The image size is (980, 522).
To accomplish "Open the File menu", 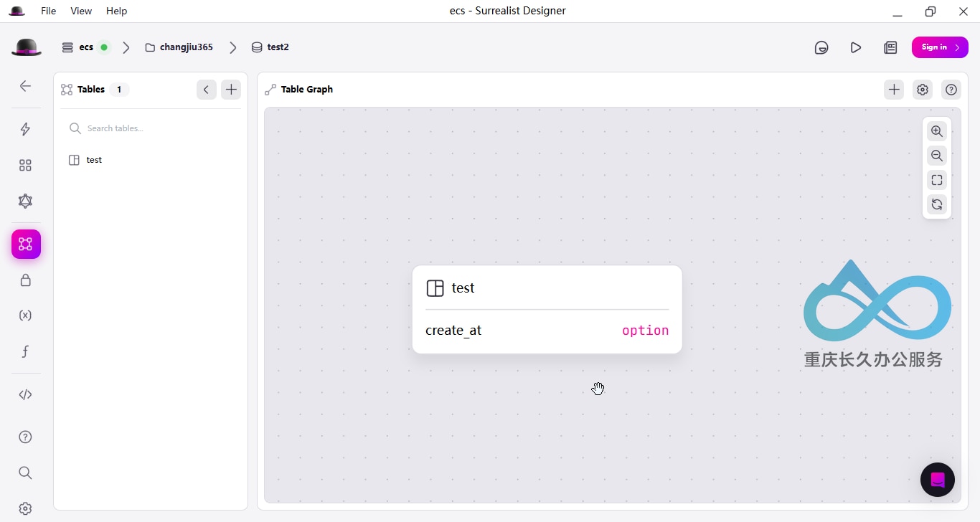I will point(48,11).
